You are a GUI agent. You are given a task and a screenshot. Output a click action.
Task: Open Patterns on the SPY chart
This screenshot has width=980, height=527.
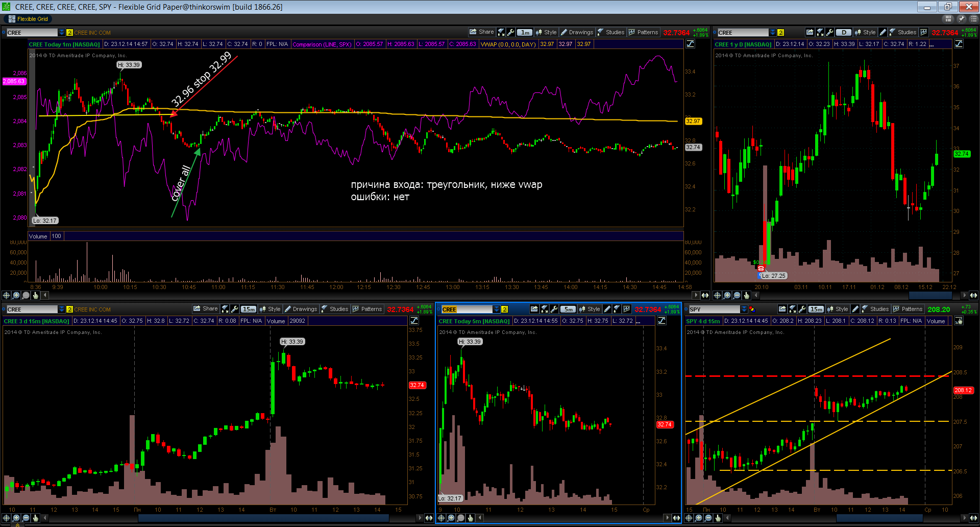(x=908, y=309)
